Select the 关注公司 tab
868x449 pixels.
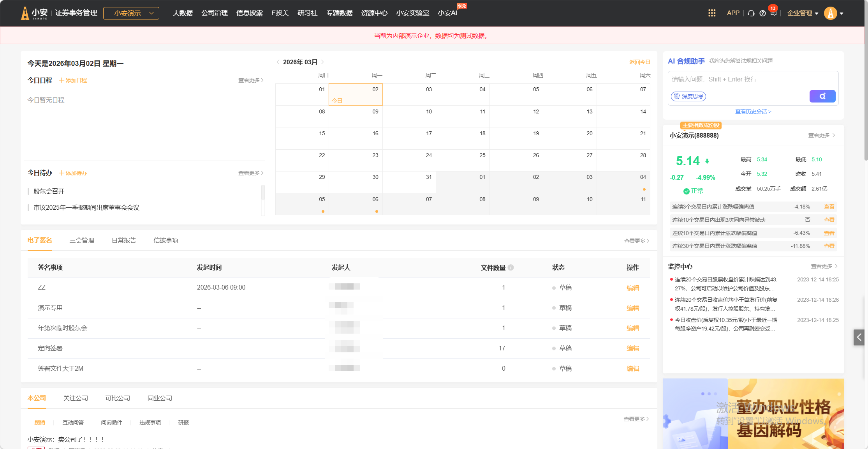click(76, 398)
